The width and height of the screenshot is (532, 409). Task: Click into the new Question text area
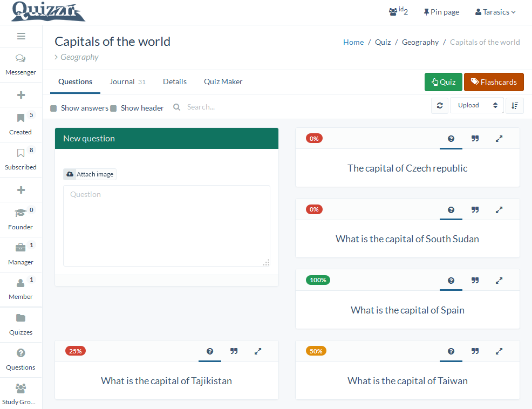point(166,226)
